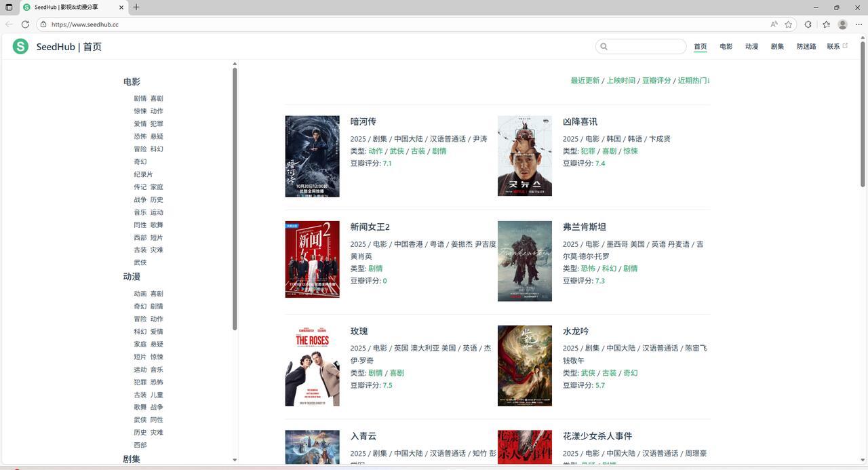Toggle read aloud icon in address bar

click(x=774, y=24)
